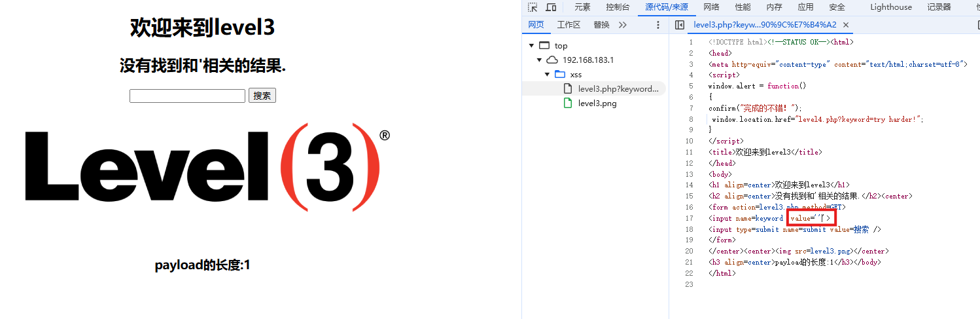Click the level3.php file icon
The image size is (980, 319).
[x=568, y=88]
